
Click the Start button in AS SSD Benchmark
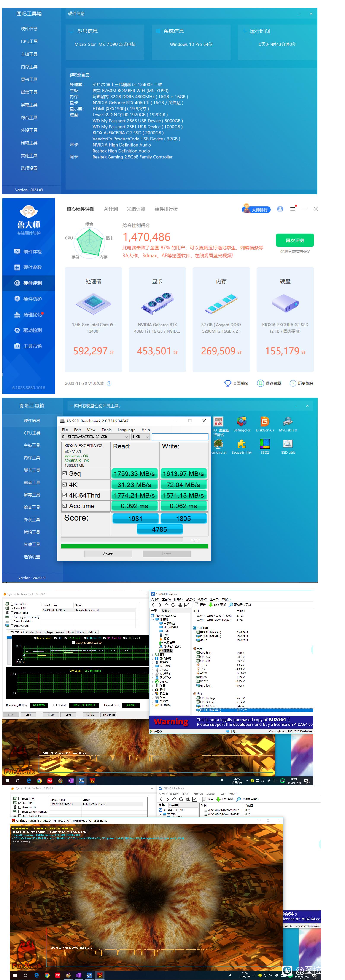[x=108, y=554]
